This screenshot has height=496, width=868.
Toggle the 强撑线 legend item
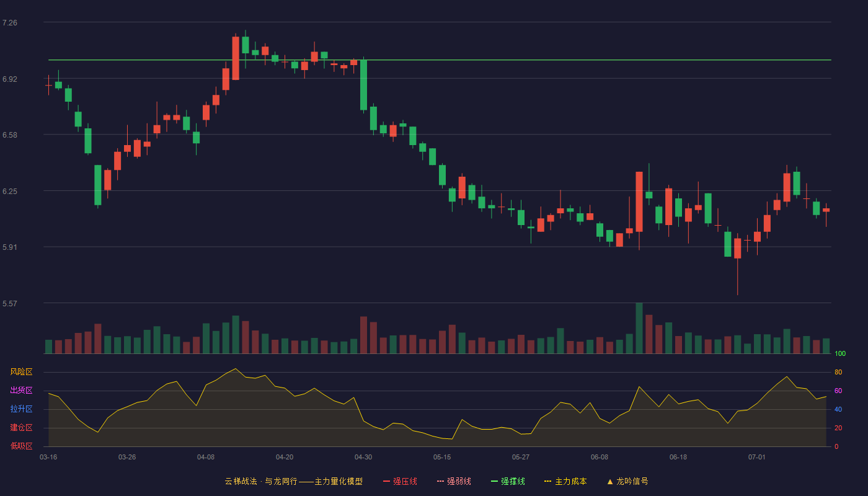508,481
